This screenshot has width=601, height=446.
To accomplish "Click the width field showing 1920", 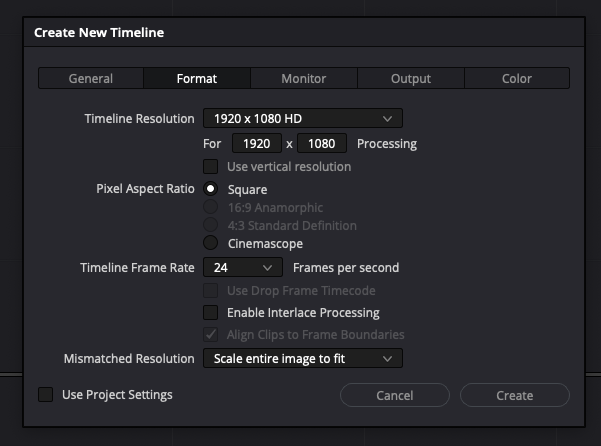I will (x=257, y=144).
